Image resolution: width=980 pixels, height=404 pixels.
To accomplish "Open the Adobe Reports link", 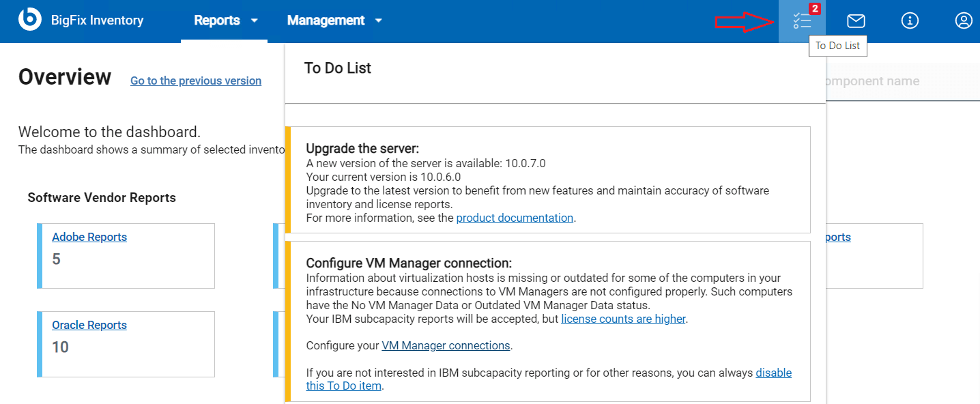I will coord(89,237).
